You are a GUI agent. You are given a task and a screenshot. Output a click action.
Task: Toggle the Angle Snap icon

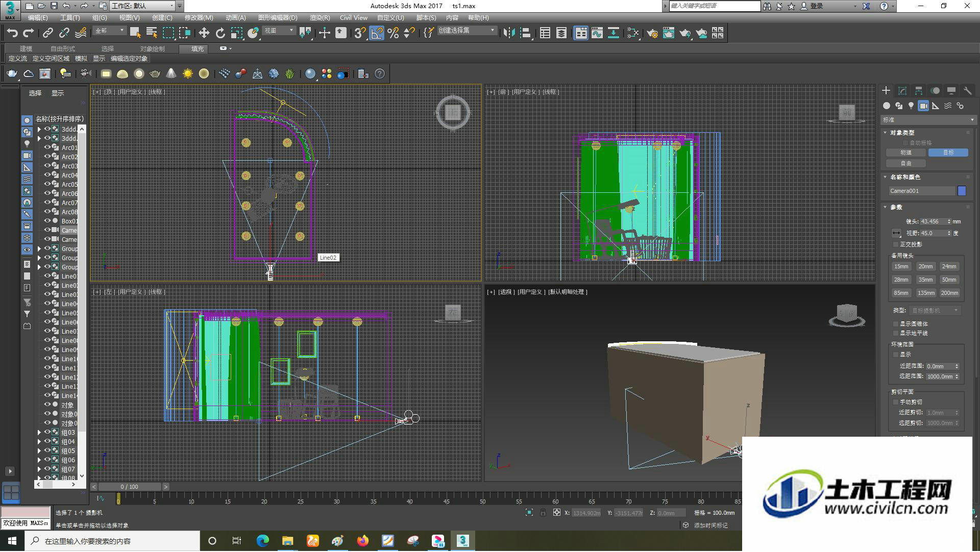(377, 33)
